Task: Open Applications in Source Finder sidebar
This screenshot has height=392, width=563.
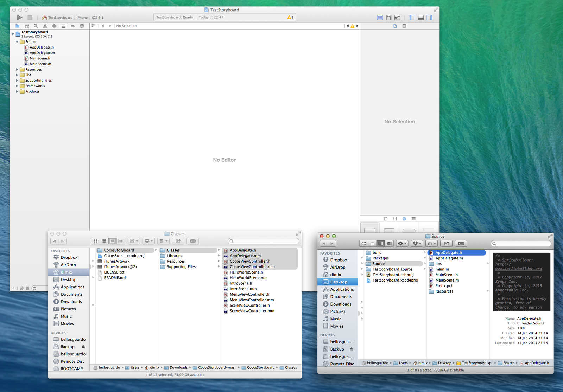Action: [338, 289]
